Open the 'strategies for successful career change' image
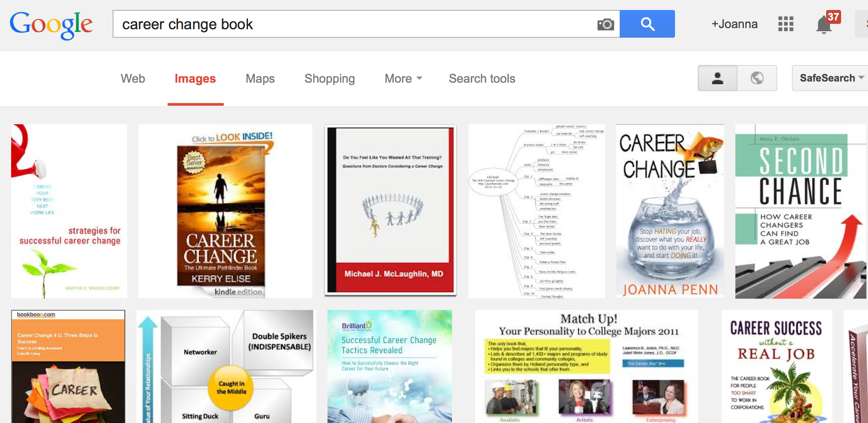This screenshot has width=868, height=423. point(69,211)
